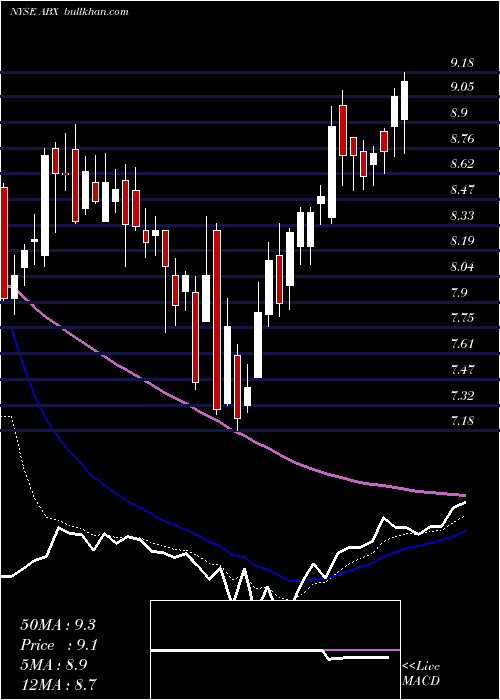Click the '12MA : 8.7' readout
500x700 pixels.
tap(58, 684)
